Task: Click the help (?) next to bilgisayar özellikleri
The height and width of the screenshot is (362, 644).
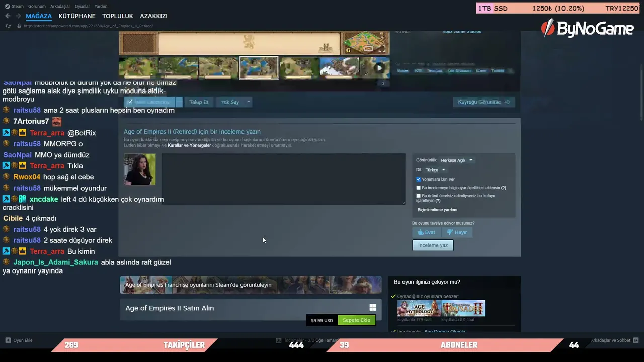Action: pos(504,188)
